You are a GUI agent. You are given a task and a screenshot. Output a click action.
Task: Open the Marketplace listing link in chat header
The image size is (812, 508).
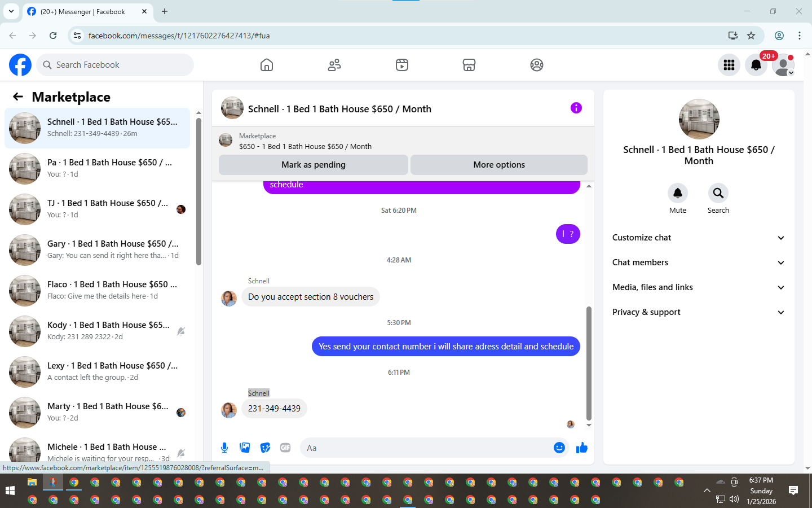tap(305, 146)
